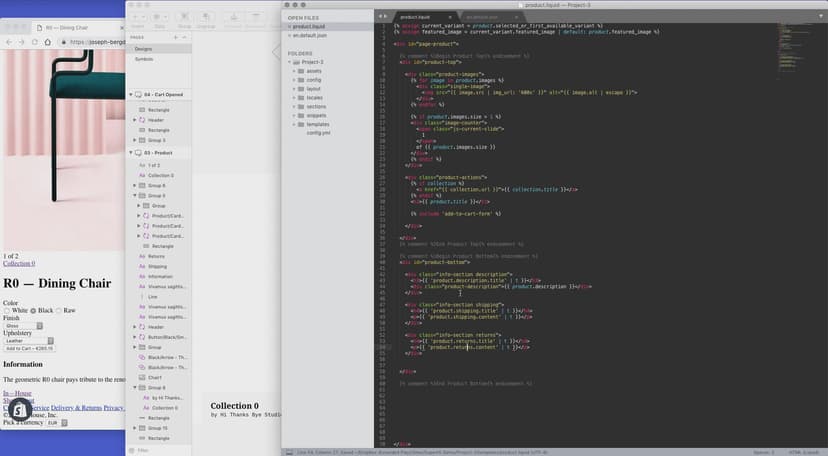
Task: Click the browser back arrow
Action: [x=9, y=42]
